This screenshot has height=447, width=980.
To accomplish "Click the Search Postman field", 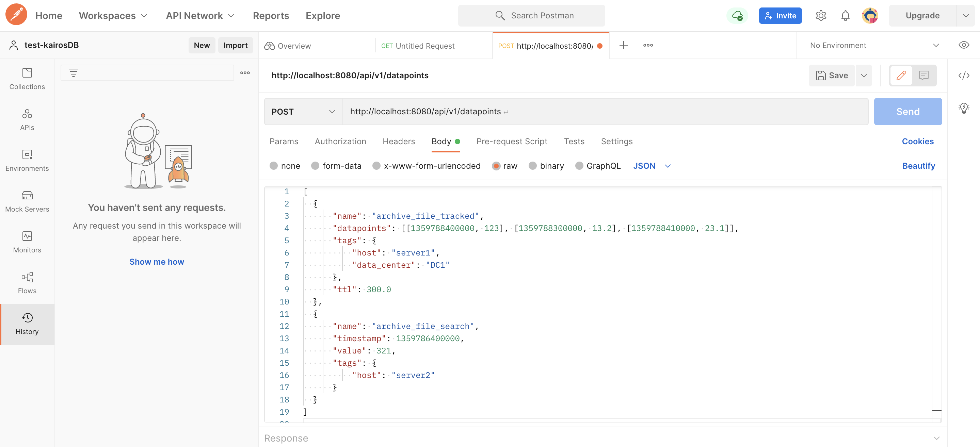I will coord(531,16).
